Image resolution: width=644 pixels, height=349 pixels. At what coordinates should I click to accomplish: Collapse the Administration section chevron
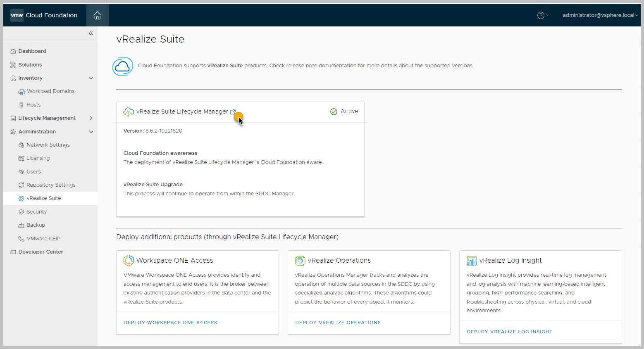91,132
